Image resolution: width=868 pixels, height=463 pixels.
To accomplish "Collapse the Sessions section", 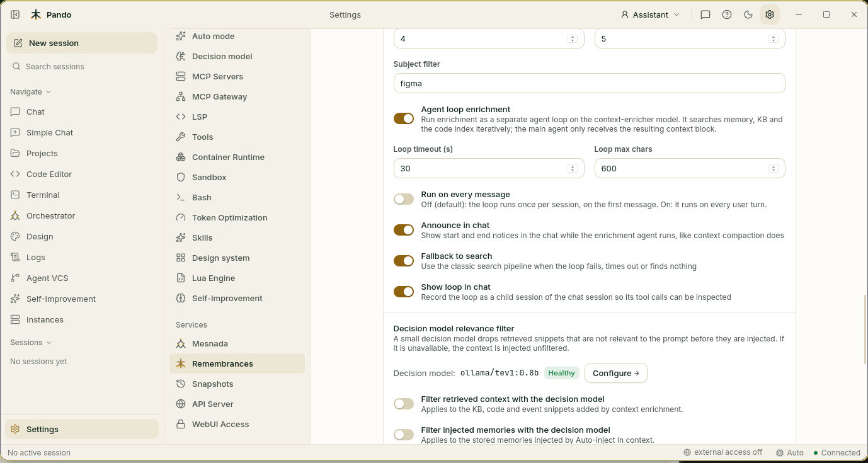I will (x=31, y=342).
